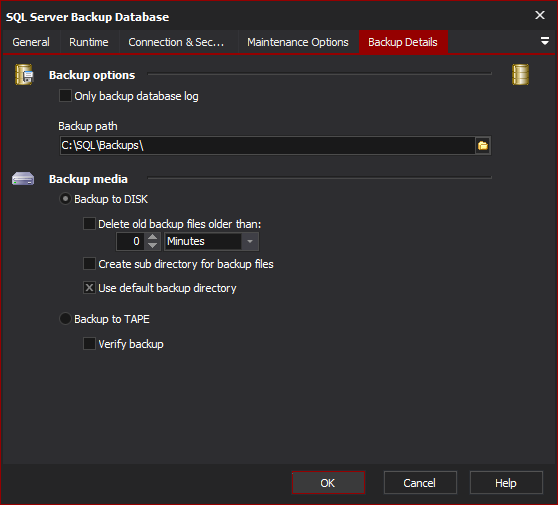Check Delete old backup files older than

(89, 223)
